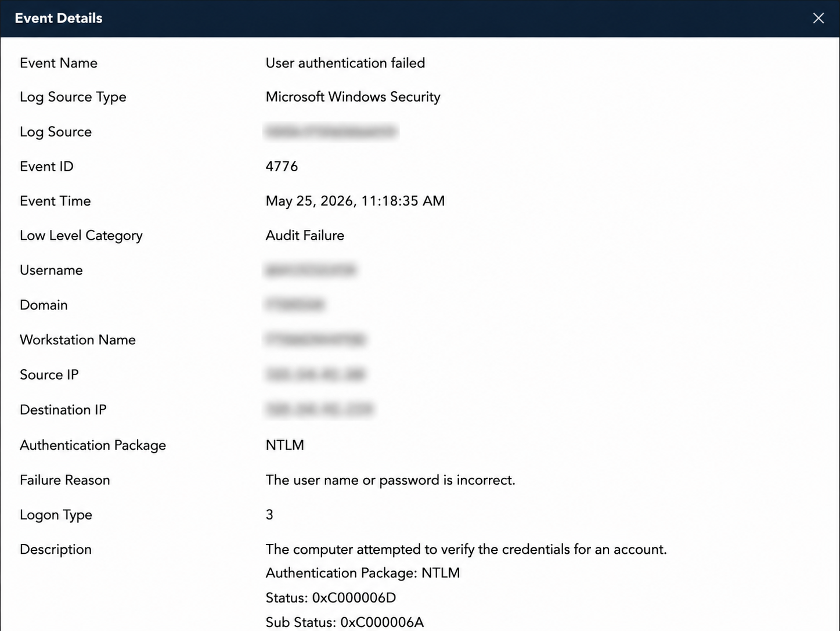Click the Description field label
840x631 pixels.
56,550
